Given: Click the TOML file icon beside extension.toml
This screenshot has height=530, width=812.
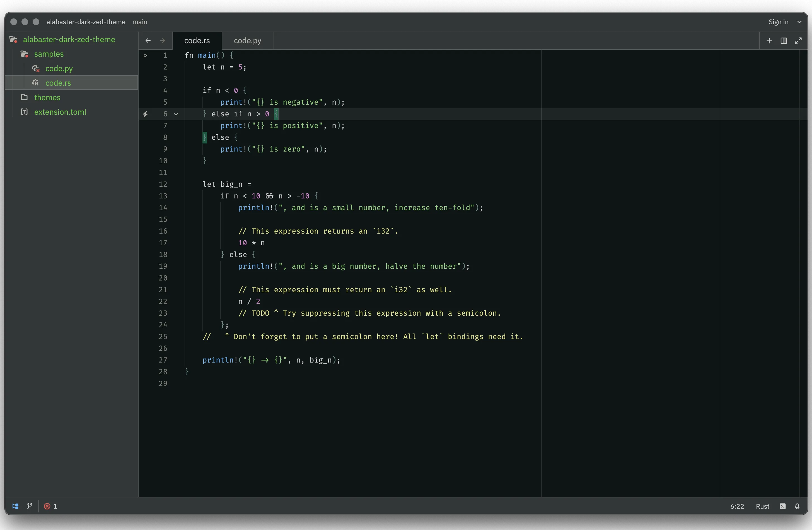Looking at the screenshot, I should click(24, 112).
